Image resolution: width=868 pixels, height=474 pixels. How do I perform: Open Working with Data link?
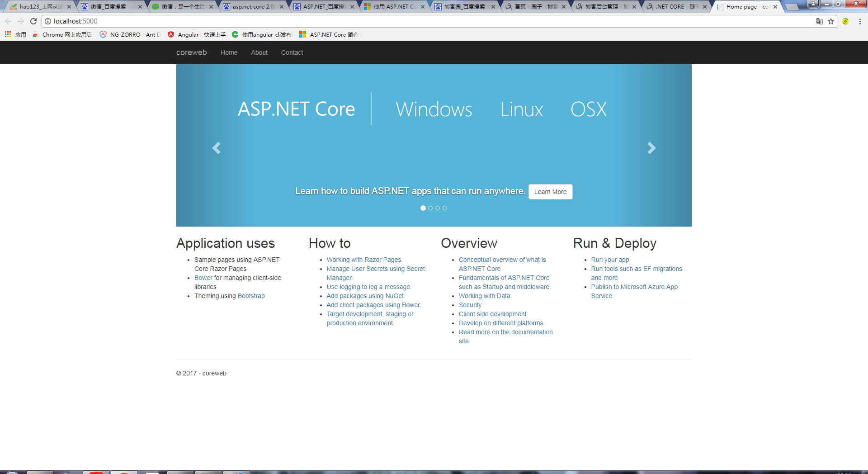pyautogui.click(x=484, y=296)
